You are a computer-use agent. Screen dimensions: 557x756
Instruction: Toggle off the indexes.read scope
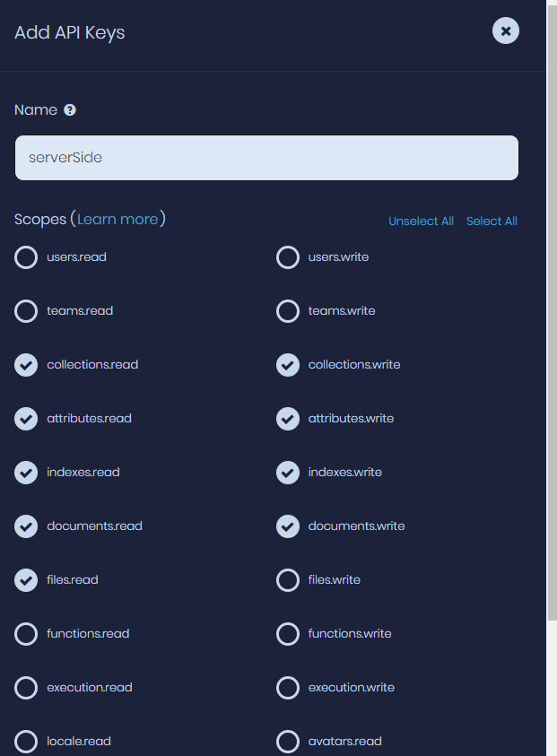click(x=26, y=473)
